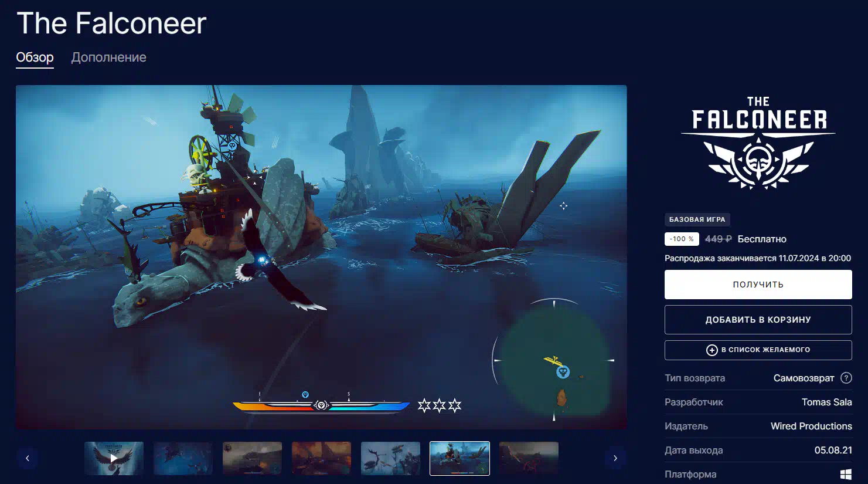
Task: Select the seventh dark red thumbnail
Action: (529, 458)
